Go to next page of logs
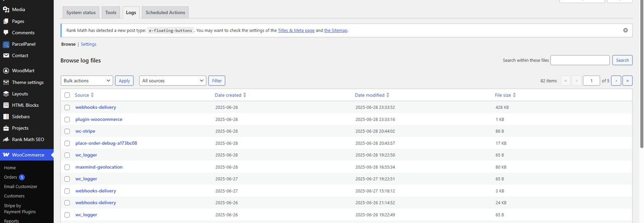This screenshot has height=223, width=644. [616, 81]
